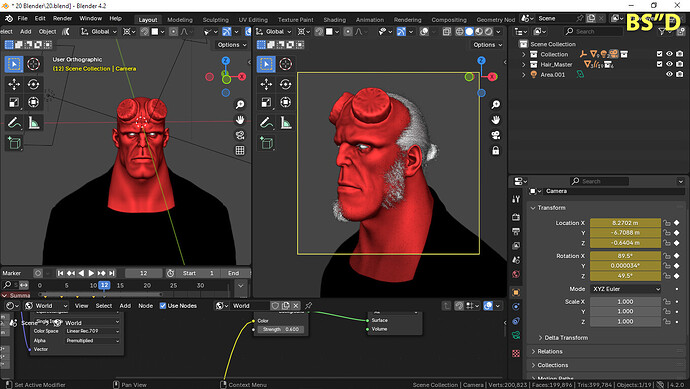Toggle camera view icon in left viewport
Image resolution: width=690 pixels, height=389 pixels.
coord(240,135)
